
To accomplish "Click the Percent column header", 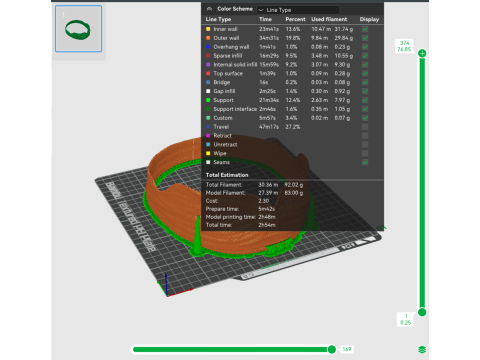I will (x=295, y=19).
